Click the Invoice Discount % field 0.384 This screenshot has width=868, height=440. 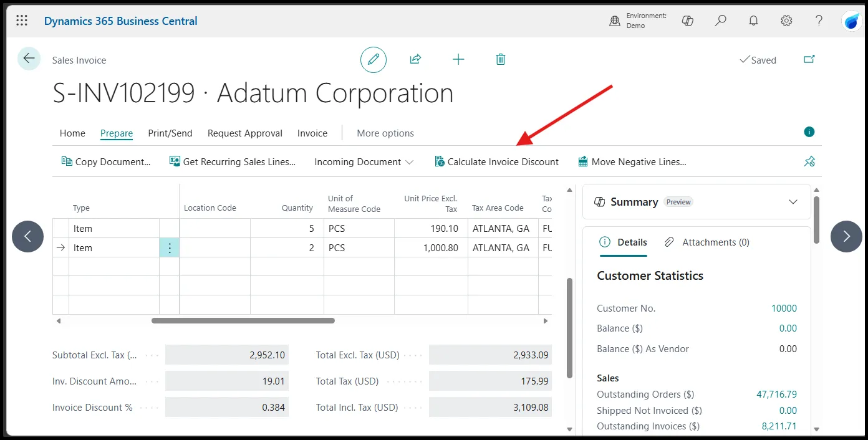(x=227, y=407)
